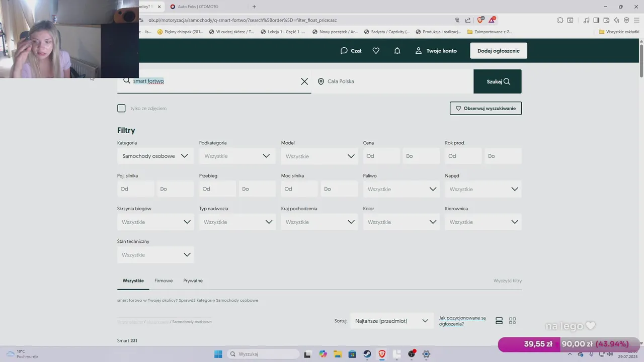The image size is (644, 362).
Task: Expand the Napęd dropdown
Action: click(484, 189)
